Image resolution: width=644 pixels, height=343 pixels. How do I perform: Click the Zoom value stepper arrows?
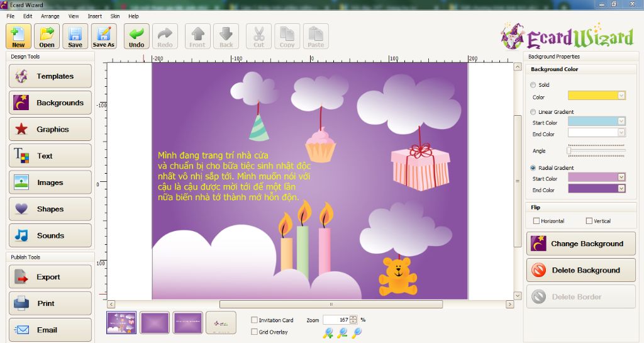tap(353, 320)
